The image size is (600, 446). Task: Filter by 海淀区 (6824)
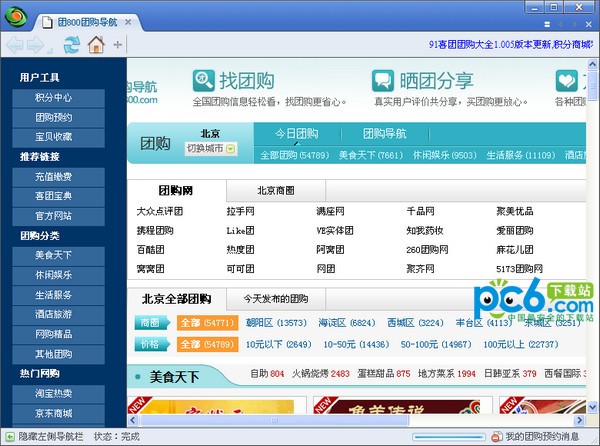pos(347,323)
